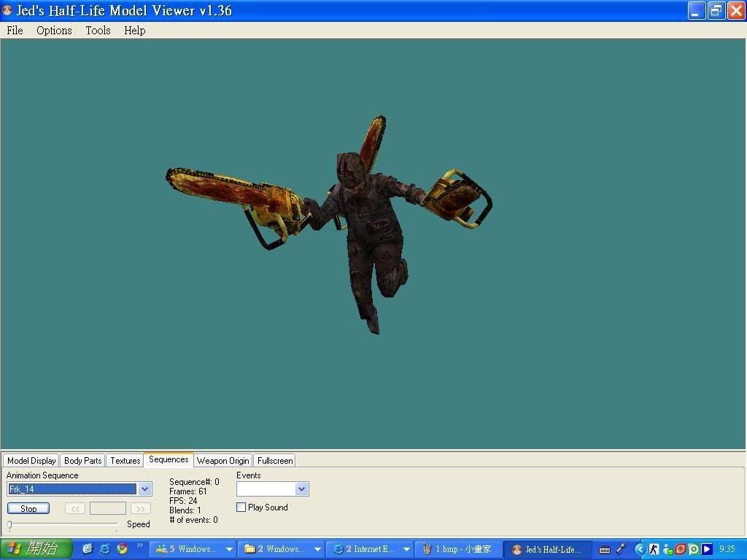Click the keyboard icon in the taskbar
Viewport: 747px width, 560px height.
coord(605,549)
